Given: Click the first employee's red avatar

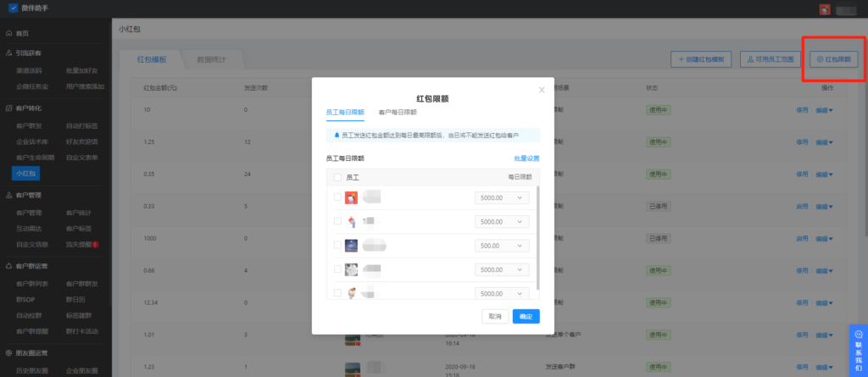Looking at the screenshot, I should [351, 197].
